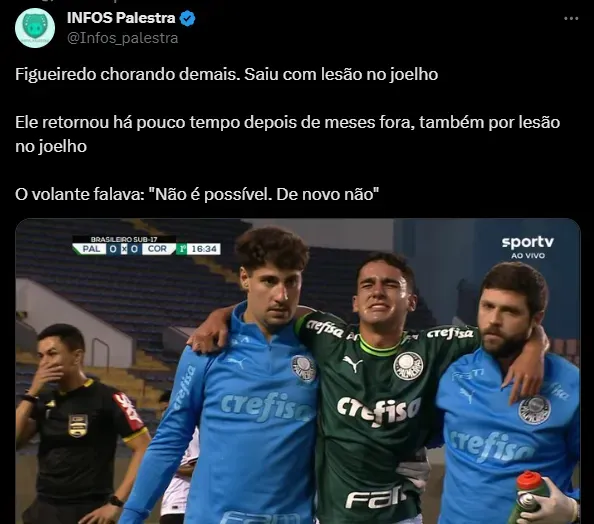The image size is (594, 524).
Task: Click the referee's chest badge
Action: (78, 425)
